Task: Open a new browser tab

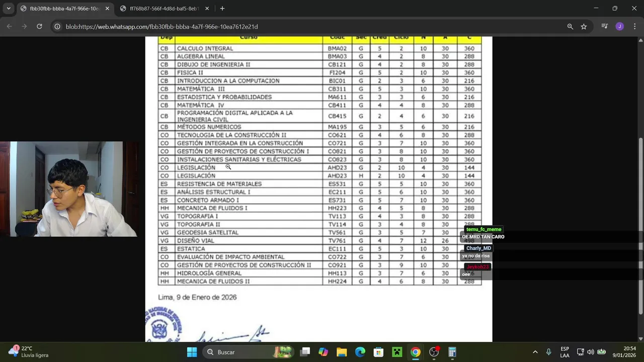Action: 222,9
